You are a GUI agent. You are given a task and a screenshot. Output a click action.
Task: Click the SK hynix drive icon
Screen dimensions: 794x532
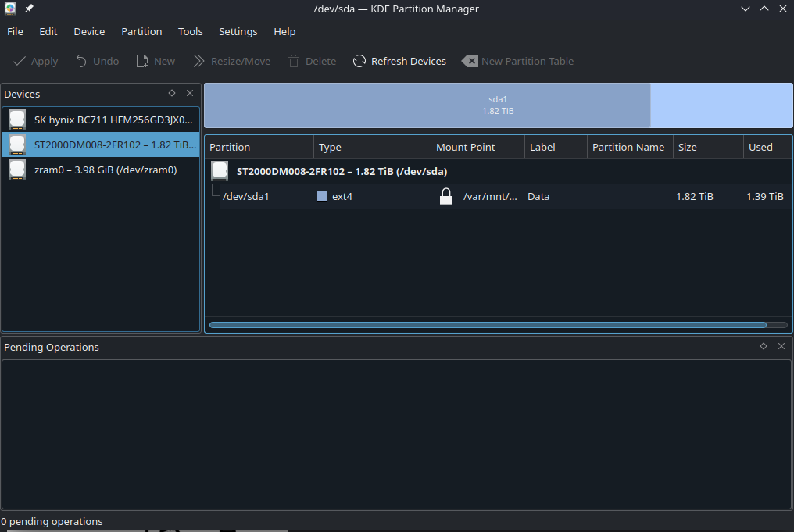tap(17, 120)
